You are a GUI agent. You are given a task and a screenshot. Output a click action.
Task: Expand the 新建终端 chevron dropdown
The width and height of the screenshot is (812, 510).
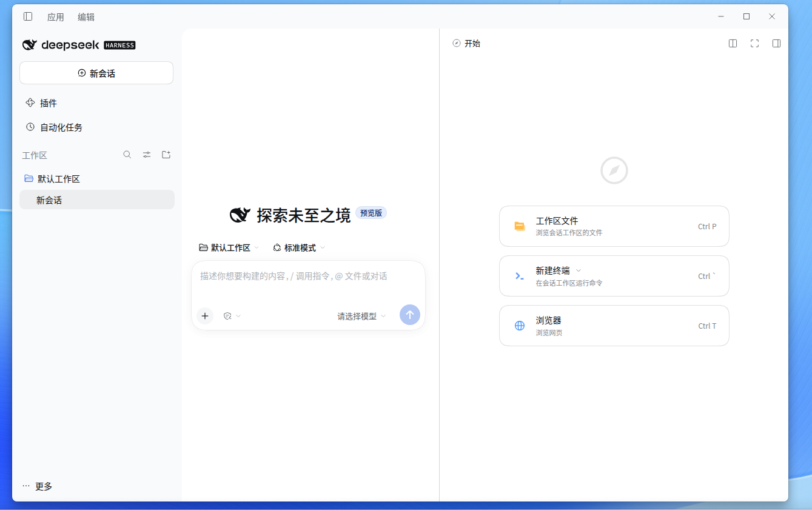click(x=579, y=270)
